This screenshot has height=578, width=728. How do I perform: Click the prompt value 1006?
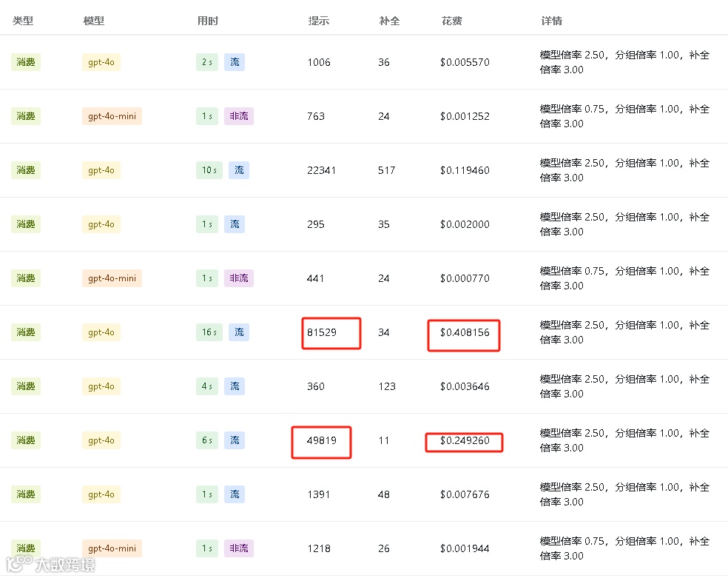pyautogui.click(x=318, y=62)
